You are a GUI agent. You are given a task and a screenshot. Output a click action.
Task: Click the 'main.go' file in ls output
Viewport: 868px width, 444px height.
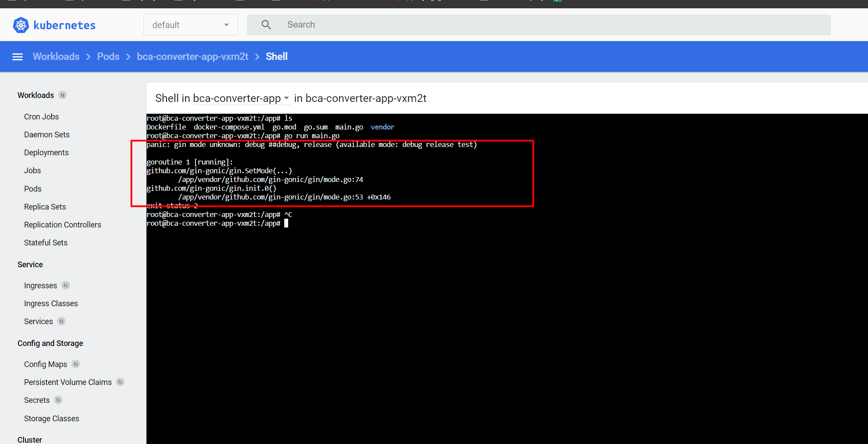tap(349, 127)
